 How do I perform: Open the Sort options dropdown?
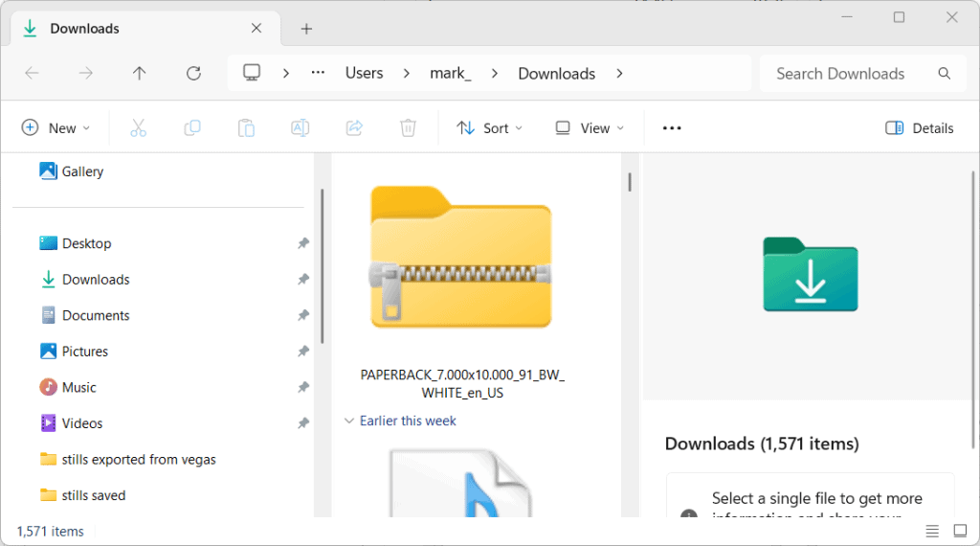pos(489,128)
